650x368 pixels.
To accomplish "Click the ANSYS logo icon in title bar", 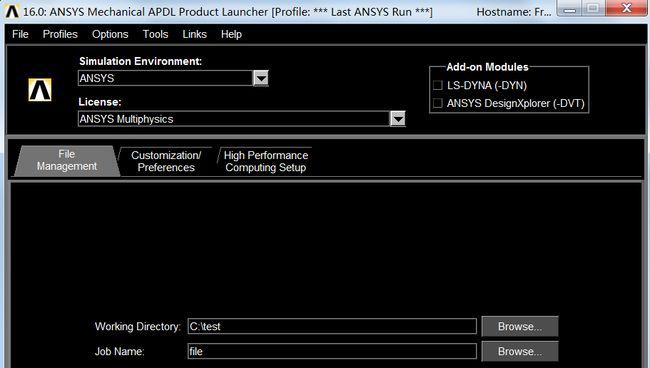I will pos(12,12).
